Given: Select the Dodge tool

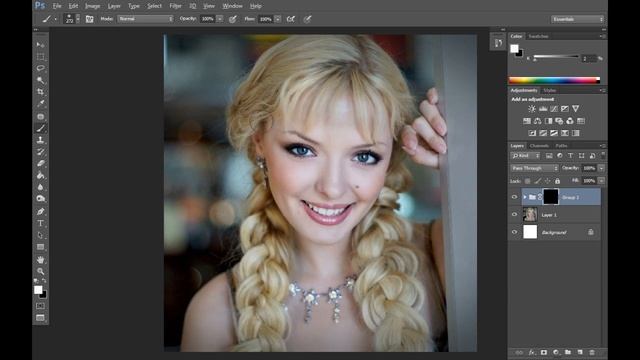Looking at the screenshot, I should (40, 199).
